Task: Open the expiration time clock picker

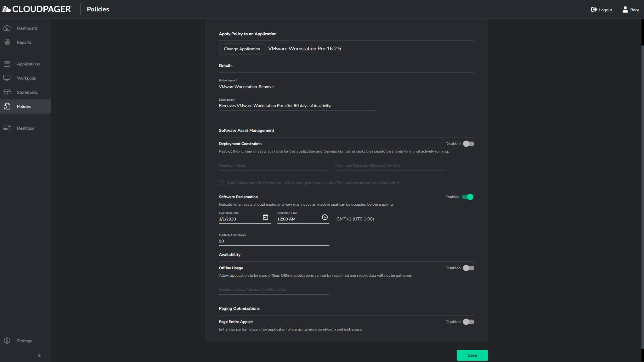Action: pyautogui.click(x=325, y=217)
